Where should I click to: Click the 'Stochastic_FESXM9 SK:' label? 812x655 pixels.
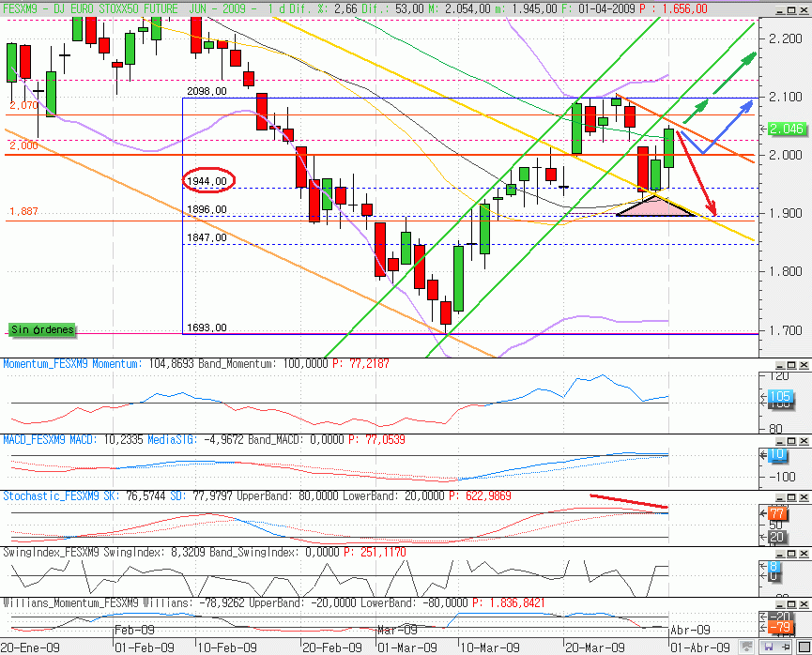(61, 496)
